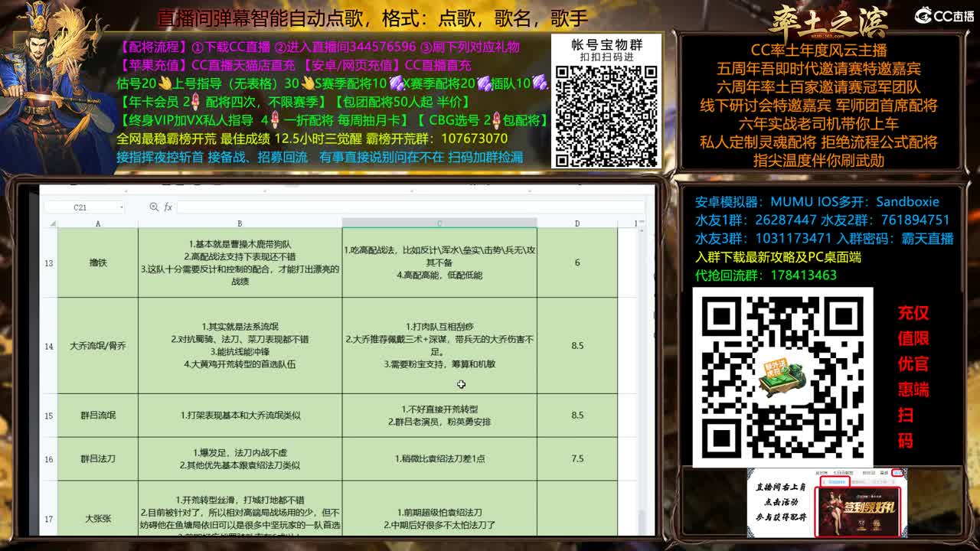Click the cell starting 1.其实就是法系流氓
The width and height of the screenshot is (980, 551).
pyautogui.click(x=240, y=346)
